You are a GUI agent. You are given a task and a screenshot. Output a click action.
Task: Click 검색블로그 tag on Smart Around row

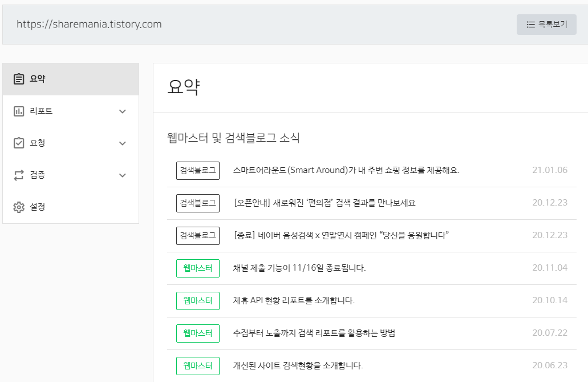[x=198, y=171]
